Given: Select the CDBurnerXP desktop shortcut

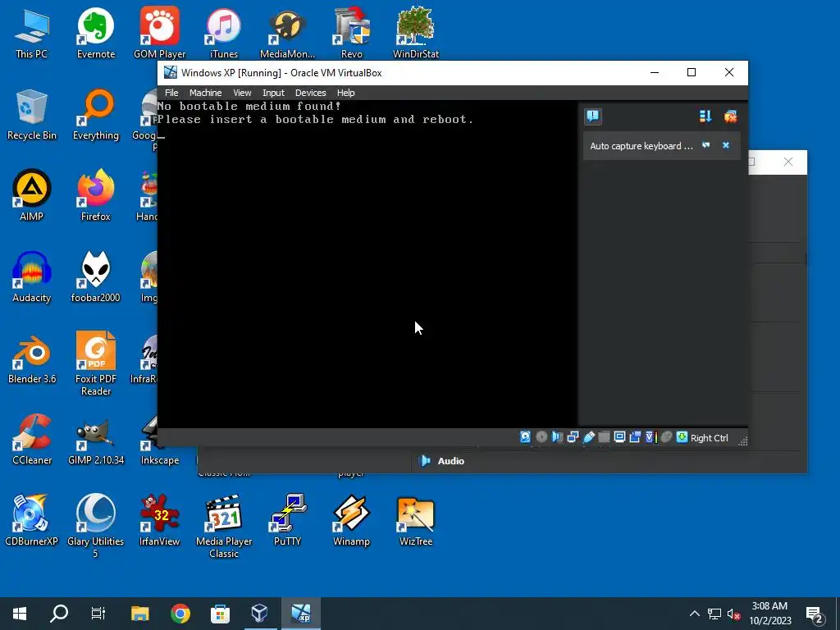Looking at the screenshot, I should [31, 520].
